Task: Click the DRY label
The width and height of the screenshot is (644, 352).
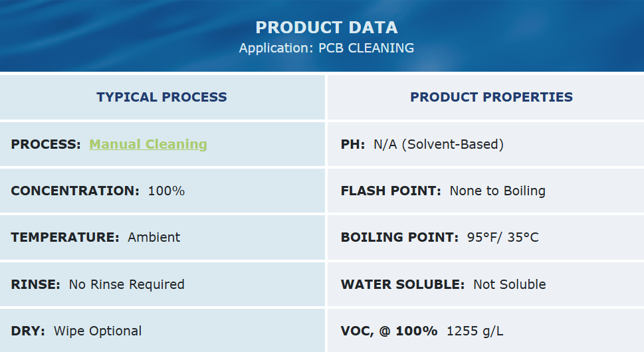Action: (28, 331)
